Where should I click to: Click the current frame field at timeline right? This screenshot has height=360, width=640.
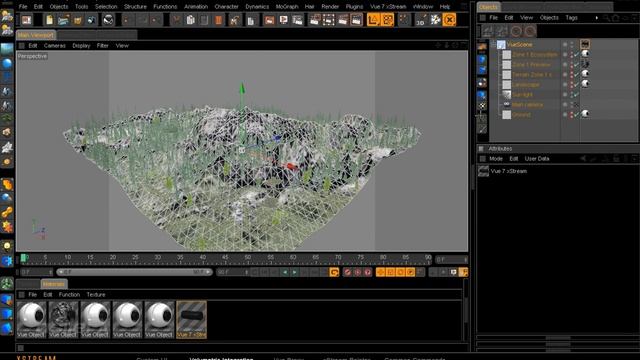point(451,259)
